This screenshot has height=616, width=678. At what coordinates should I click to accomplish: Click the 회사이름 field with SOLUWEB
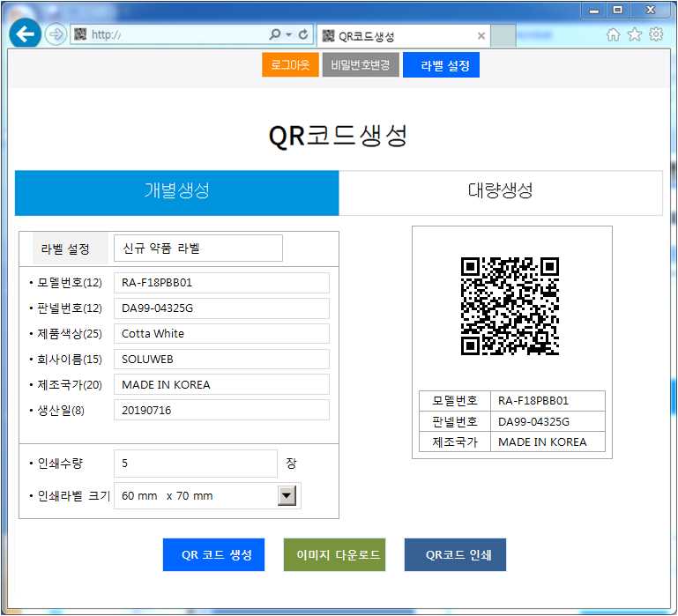tap(221, 360)
